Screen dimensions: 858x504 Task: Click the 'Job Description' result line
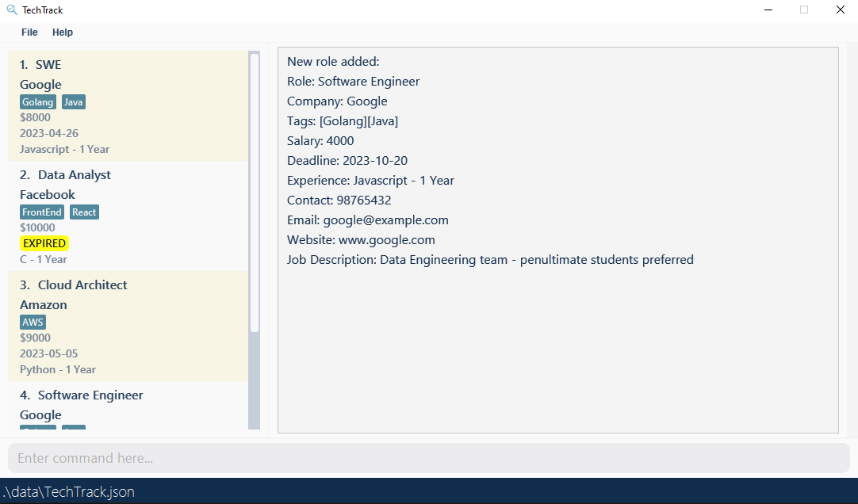[490, 260]
